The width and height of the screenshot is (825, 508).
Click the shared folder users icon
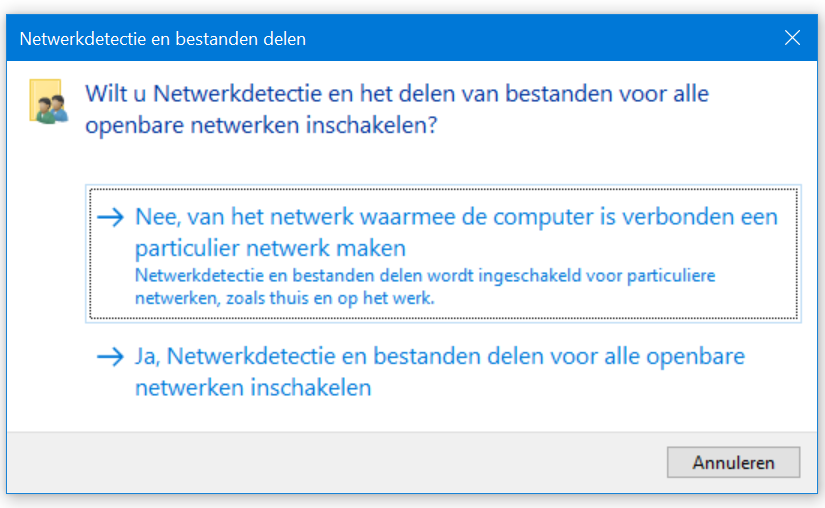pos(49,101)
